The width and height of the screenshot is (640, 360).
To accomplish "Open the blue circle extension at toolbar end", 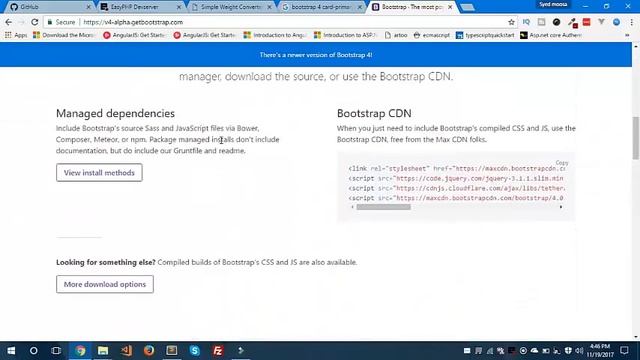I will 616,22.
